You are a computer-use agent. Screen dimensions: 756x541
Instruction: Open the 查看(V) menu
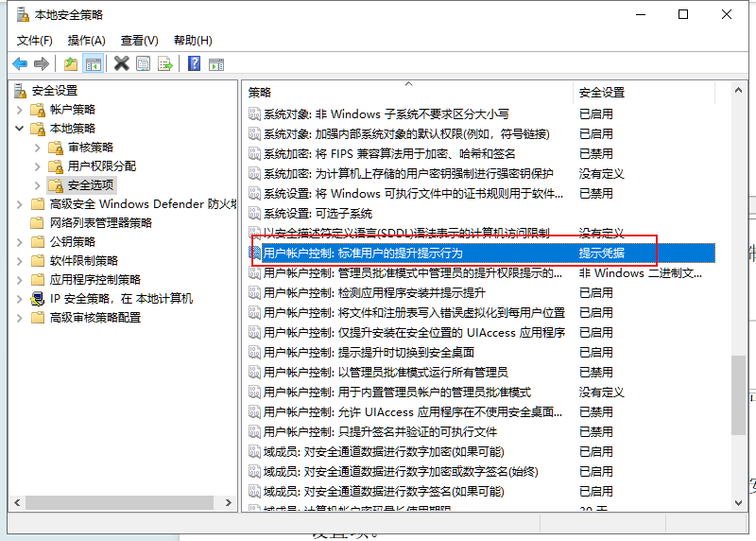pyautogui.click(x=139, y=41)
